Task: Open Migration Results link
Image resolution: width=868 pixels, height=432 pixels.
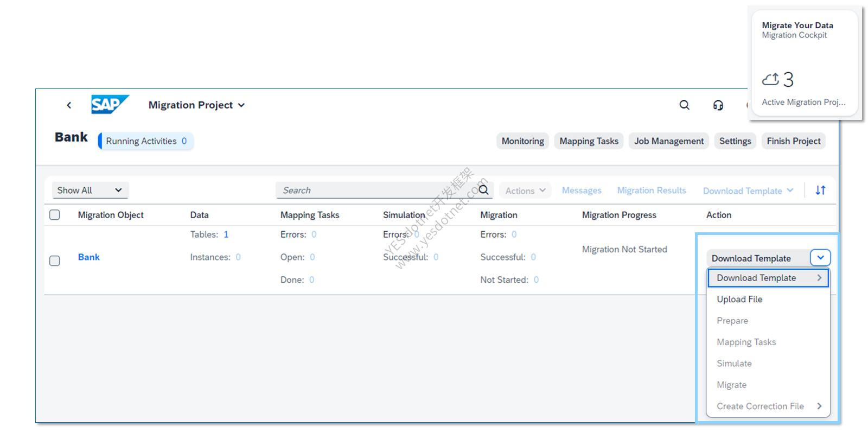Action: 652,190
